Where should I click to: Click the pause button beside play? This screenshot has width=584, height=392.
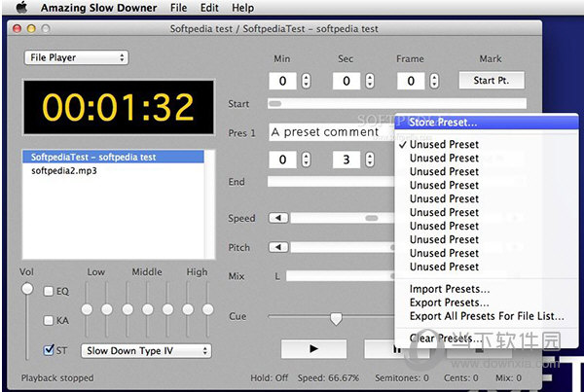click(x=397, y=349)
